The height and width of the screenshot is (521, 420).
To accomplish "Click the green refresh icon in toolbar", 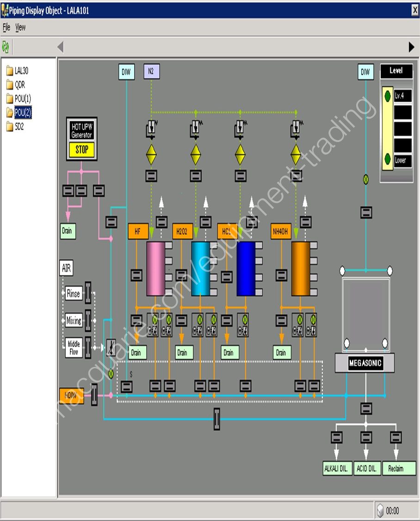I will (6, 47).
